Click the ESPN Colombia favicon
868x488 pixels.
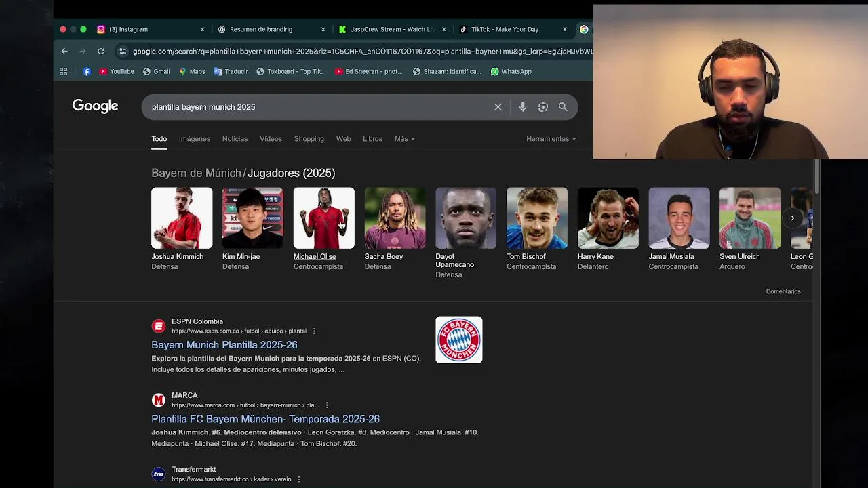pyautogui.click(x=159, y=326)
